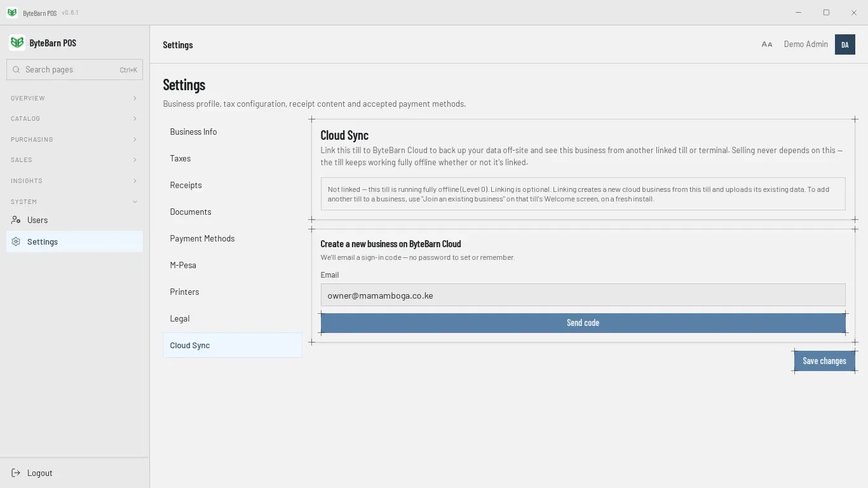Click the Cloud Sync panel heading
Screen dimensions: 868x488
pyautogui.click(x=344, y=135)
